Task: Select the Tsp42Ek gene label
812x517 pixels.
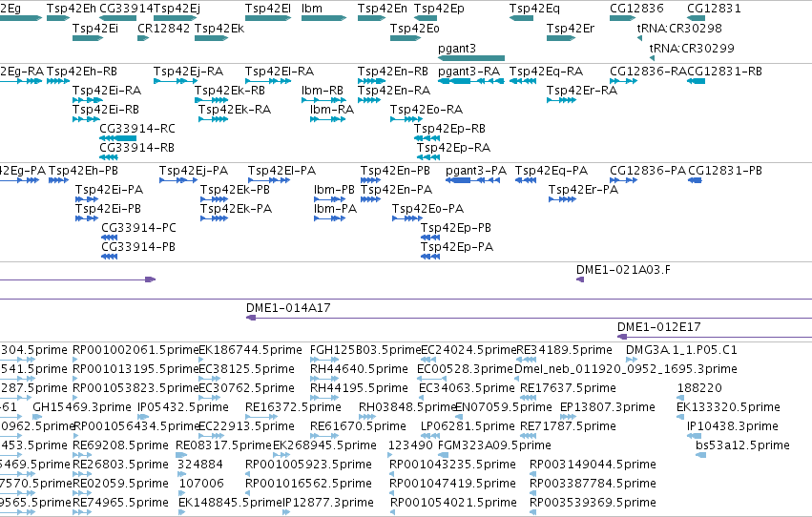Action: pos(219,28)
